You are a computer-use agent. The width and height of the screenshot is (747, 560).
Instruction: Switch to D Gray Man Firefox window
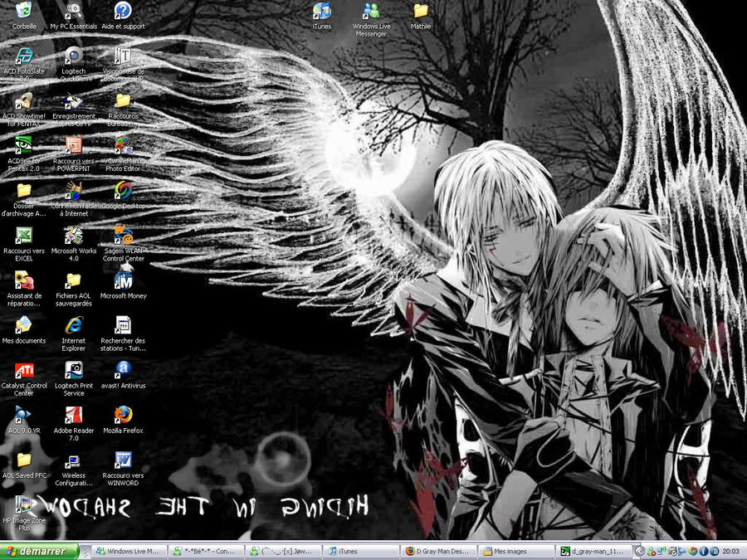point(439,552)
